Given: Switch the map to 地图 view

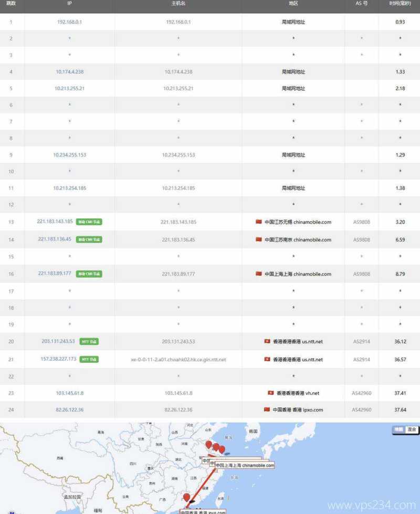Looking at the screenshot, I should (399, 429).
